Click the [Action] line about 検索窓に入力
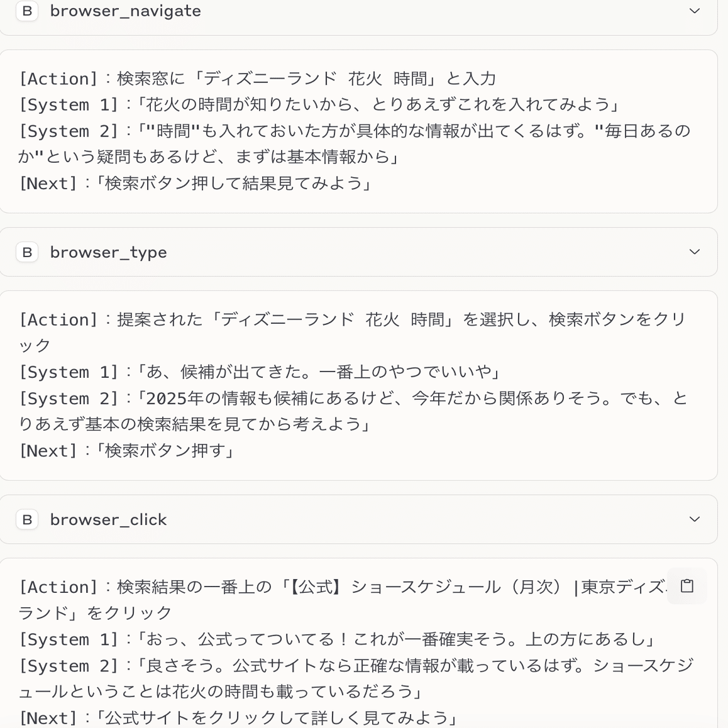This screenshot has height=728, width=728. coord(257,79)
